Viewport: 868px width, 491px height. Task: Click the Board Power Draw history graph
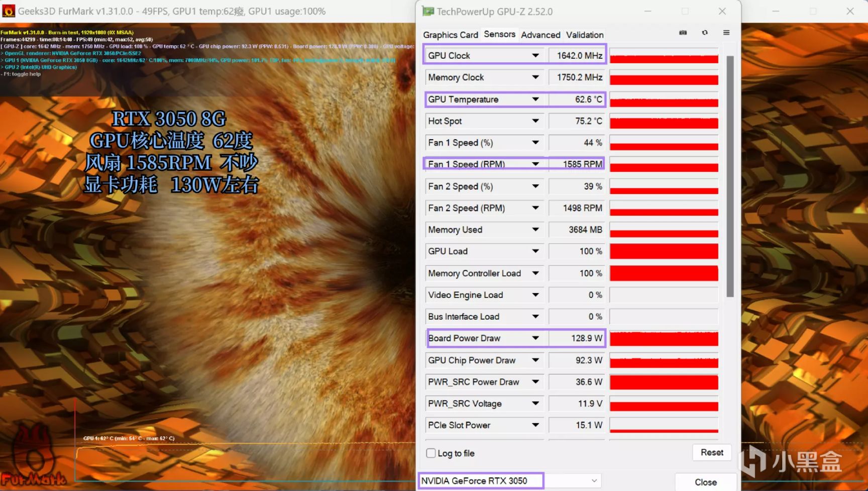(664, 338)
